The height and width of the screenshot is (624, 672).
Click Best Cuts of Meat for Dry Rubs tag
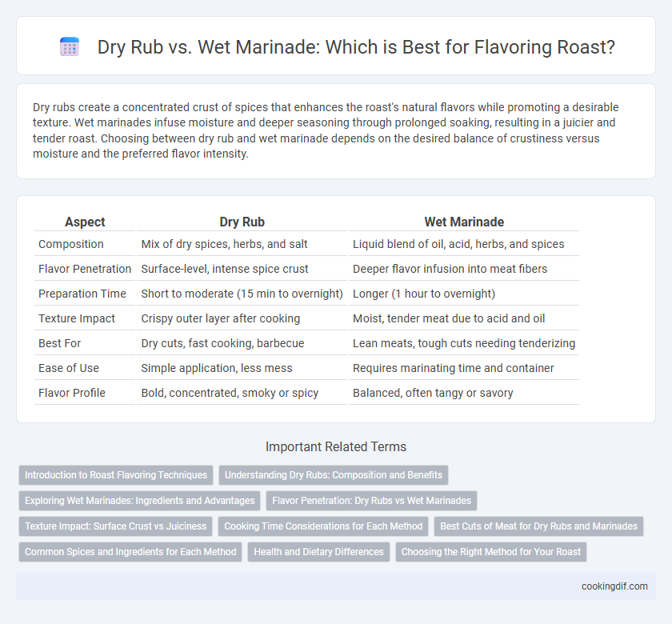[538, 526]
